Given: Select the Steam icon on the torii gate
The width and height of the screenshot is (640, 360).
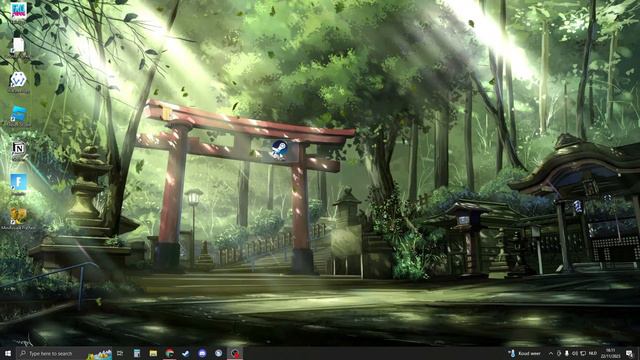Looking at the screenshot, I should click(x=280, y=149).
